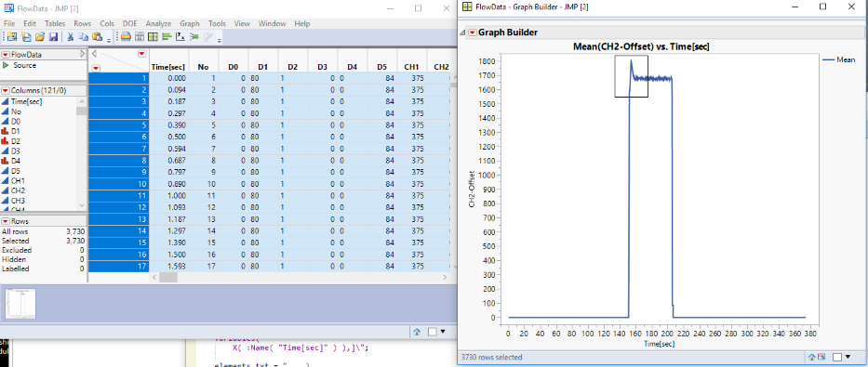The width and height of the screenshot is (868, 367).
Task: Open the Rows panel red triangle menu
Action: click(5, 221)
